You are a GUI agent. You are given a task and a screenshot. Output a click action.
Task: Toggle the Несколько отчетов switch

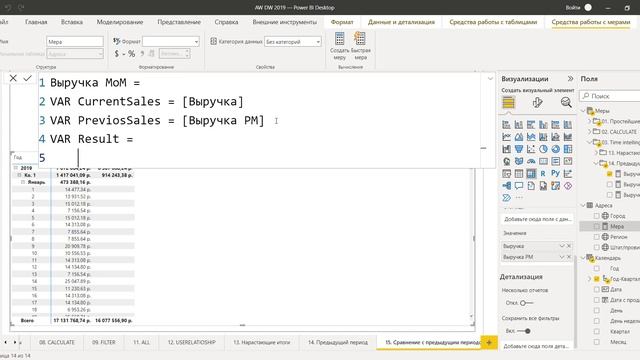tap(526, 303)
